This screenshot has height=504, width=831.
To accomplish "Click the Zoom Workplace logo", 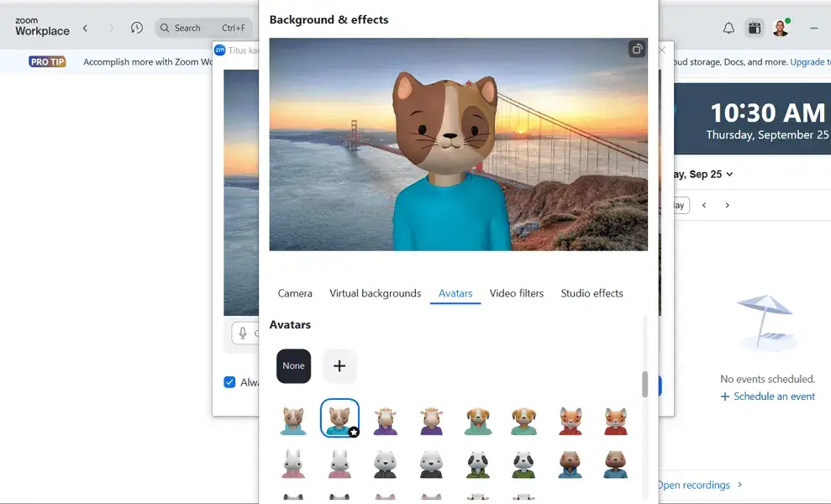I will pos(38,27).
